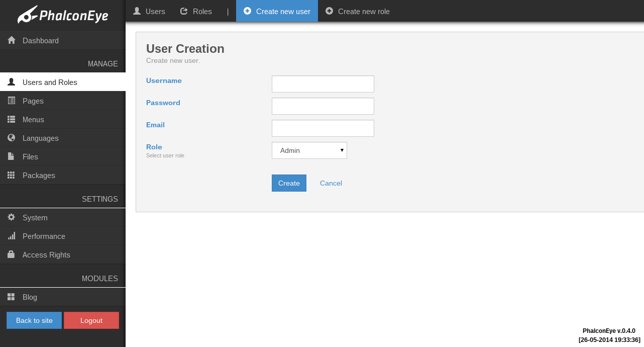Click the Users and Roles person icon
Image resolution: width=644 pixels, height=347 pixels.
pyautogui.click(x=12, y=82)
